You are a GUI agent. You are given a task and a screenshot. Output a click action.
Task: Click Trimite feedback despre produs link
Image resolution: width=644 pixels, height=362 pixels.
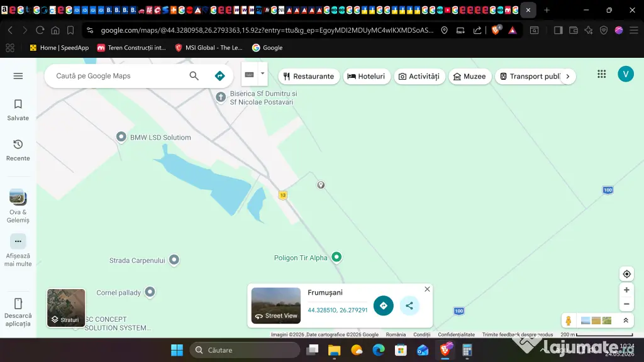(x=518, y=334)
